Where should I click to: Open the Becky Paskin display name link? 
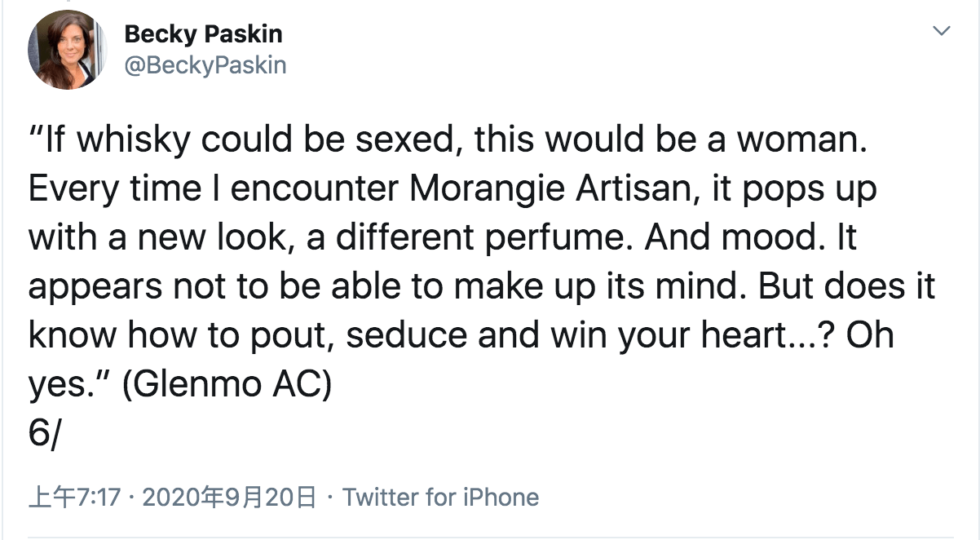pyautogui.click(x=203, y=34)
